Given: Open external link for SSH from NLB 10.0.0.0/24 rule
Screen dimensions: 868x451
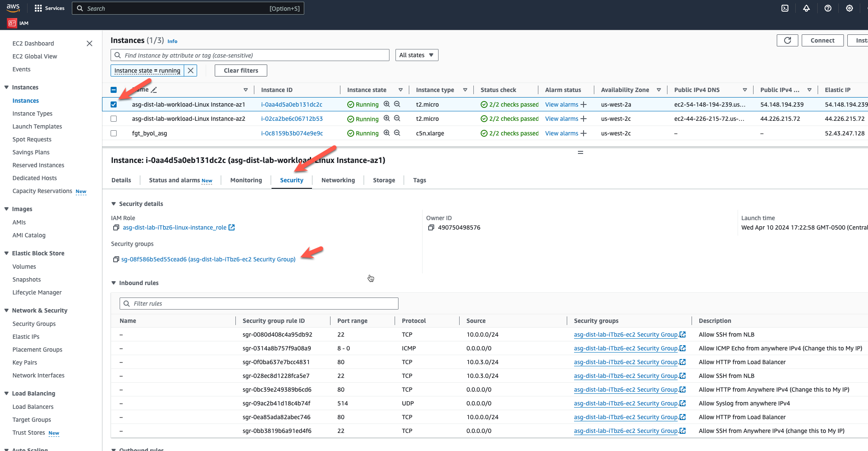Looking at the screenshot, I should pos(683,334).
